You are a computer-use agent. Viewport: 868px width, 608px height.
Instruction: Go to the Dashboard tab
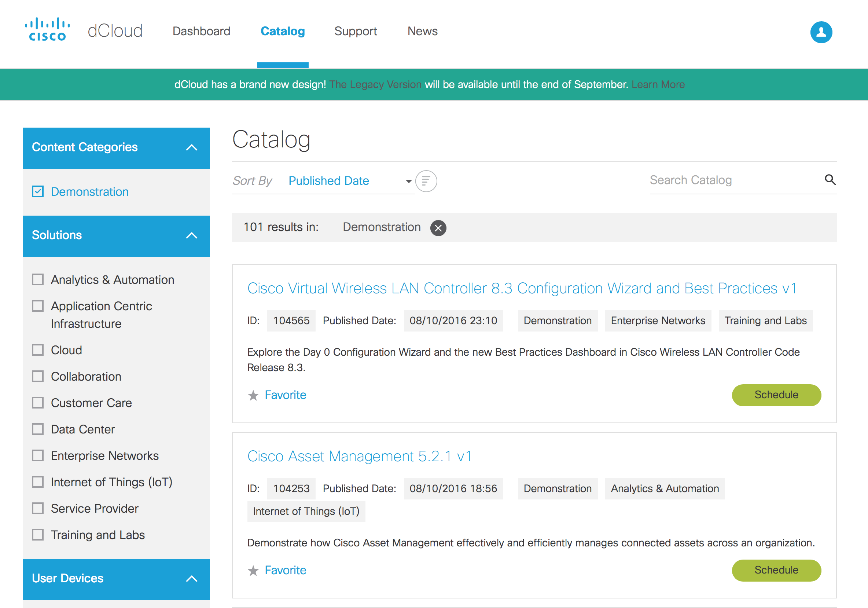point(201,31)
